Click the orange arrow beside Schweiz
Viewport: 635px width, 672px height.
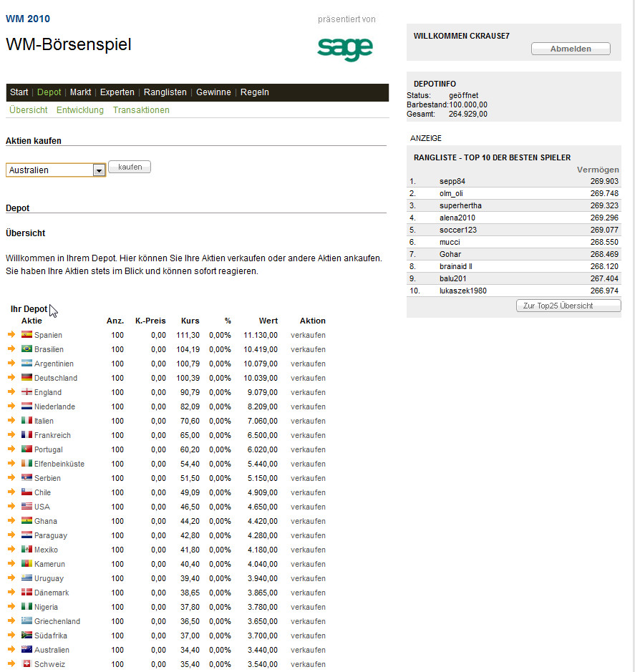[11, 663]
